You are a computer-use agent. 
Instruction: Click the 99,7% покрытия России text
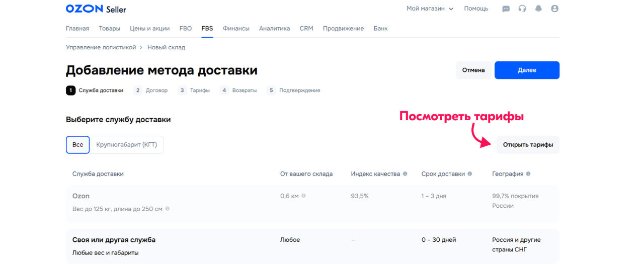tap(515, 201)
